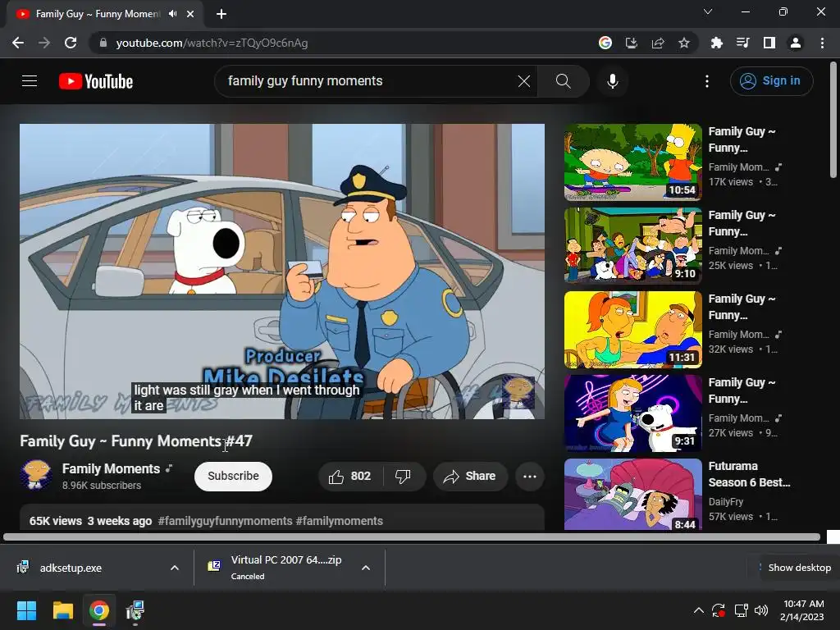This screenshot has height=630, width=840.
Task: Open recommended video with 10:54 duration
Action: click(632, 162)
